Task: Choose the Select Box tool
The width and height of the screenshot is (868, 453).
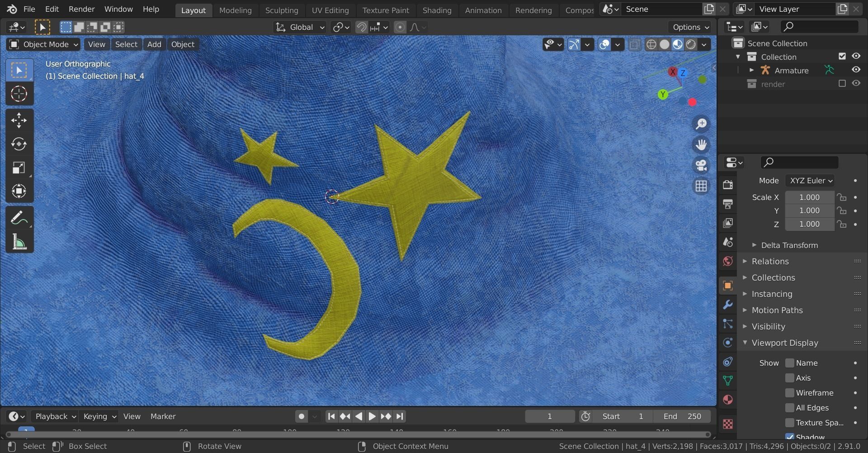Action: 19,70
